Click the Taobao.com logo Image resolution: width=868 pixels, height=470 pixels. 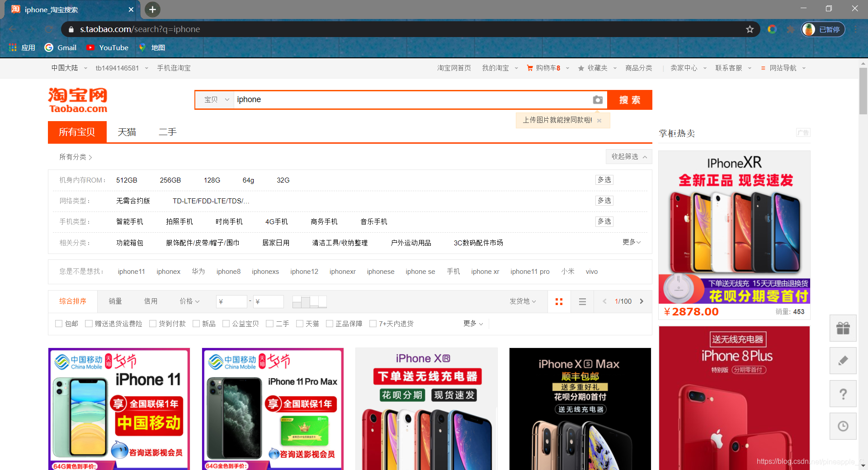point(77,100)
